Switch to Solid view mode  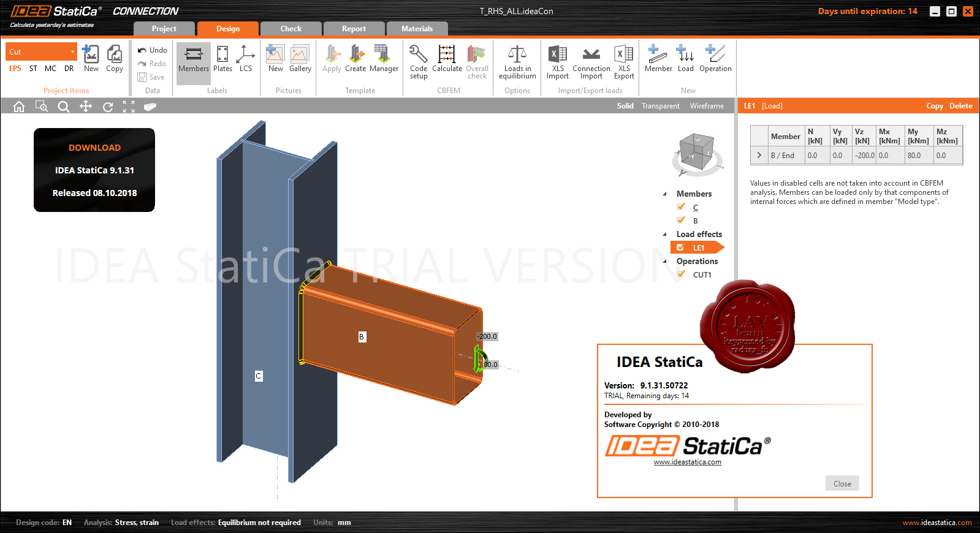[x=625, y=106]
